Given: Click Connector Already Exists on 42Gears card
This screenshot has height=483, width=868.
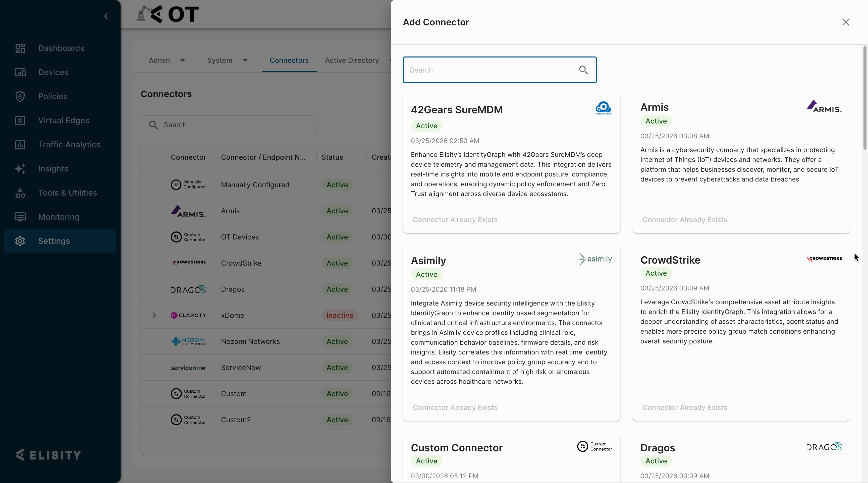Looking at the screenshot, I should coord(455,220).
